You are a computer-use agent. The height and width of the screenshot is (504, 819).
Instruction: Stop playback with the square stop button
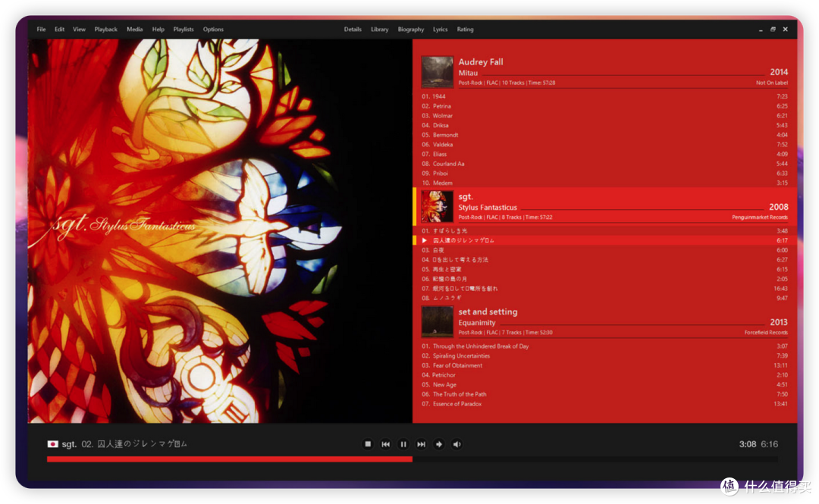tap(368, 444)
